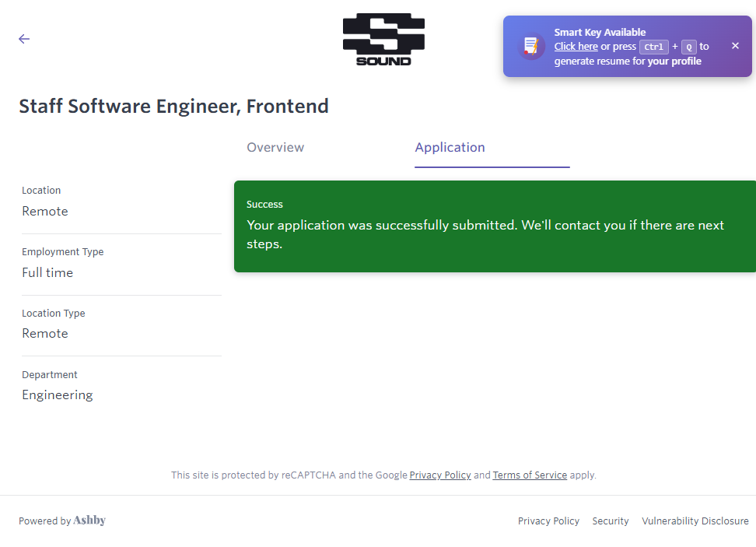Open Google Terms of Service link
Image resolution: width=756 pixels, height=547 pixels.
[530, 475]
